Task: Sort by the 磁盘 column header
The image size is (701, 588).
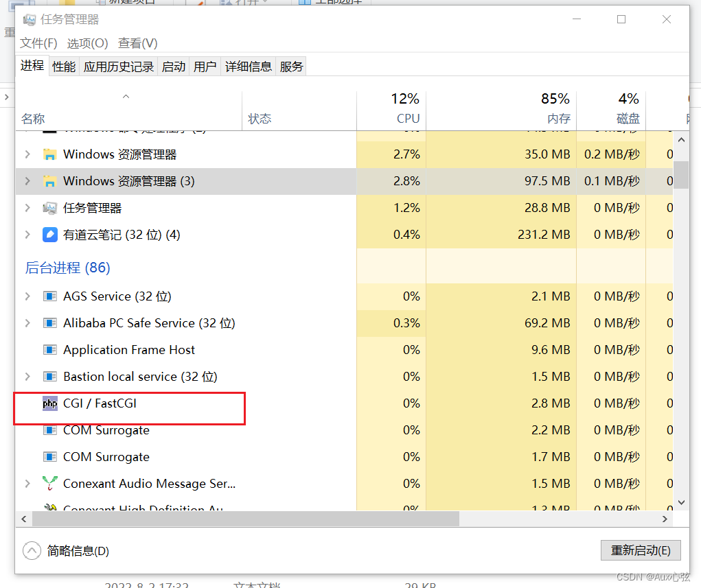Action: 611,111
